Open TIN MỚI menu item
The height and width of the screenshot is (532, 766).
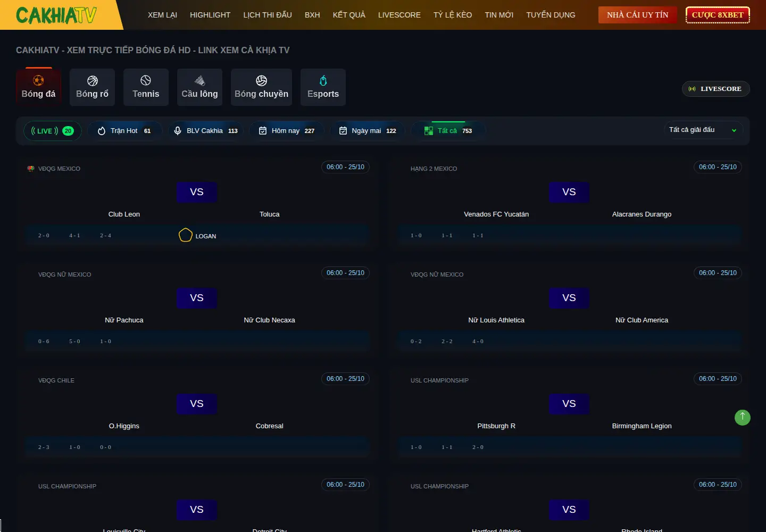tap(499, 15)
